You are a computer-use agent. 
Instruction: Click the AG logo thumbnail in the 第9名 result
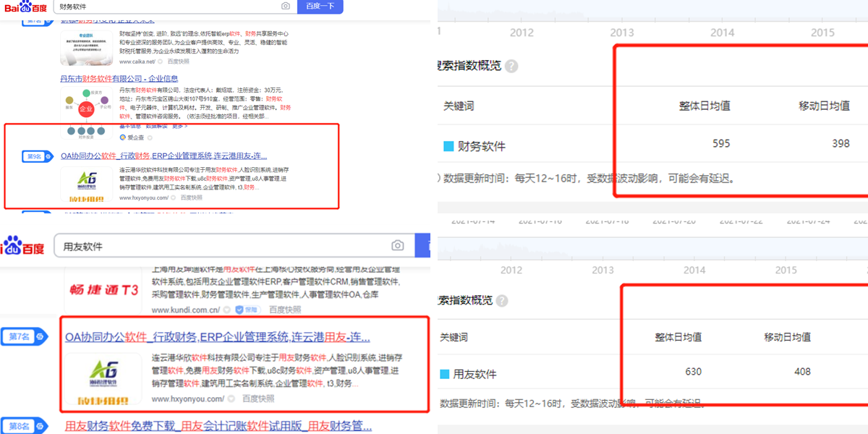point(88,184)
